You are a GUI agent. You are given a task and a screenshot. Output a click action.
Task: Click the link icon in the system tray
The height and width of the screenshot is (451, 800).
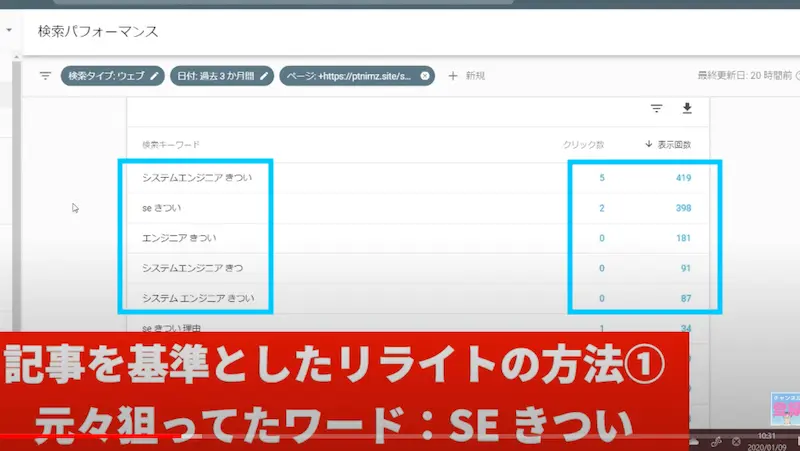point(715,441)
